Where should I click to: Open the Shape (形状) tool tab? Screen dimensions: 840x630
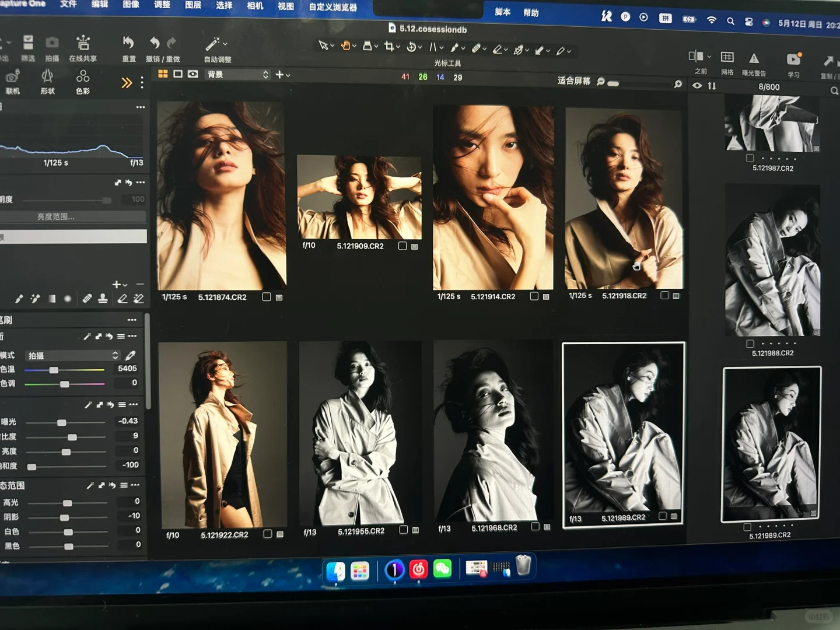[x=47, y=76]
